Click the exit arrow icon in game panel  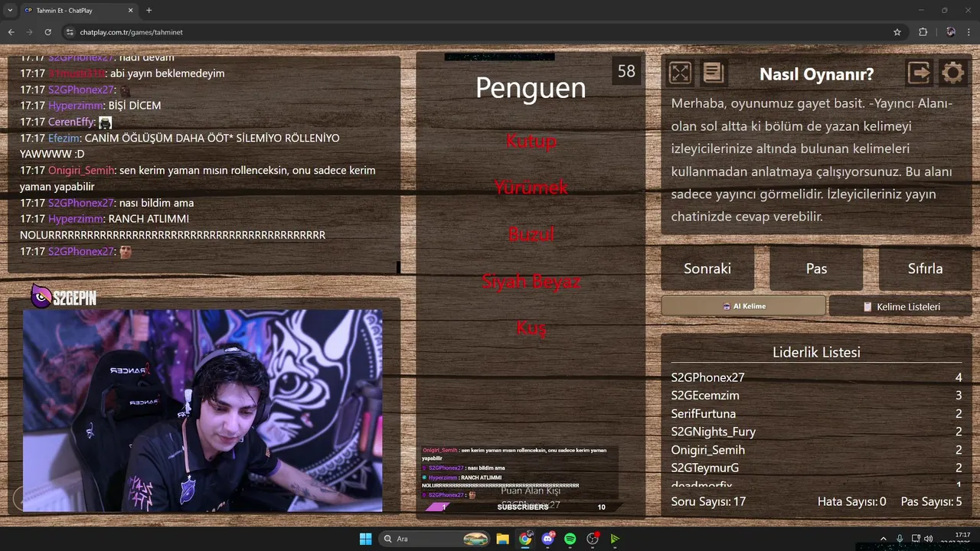click(x=919, y=73)
